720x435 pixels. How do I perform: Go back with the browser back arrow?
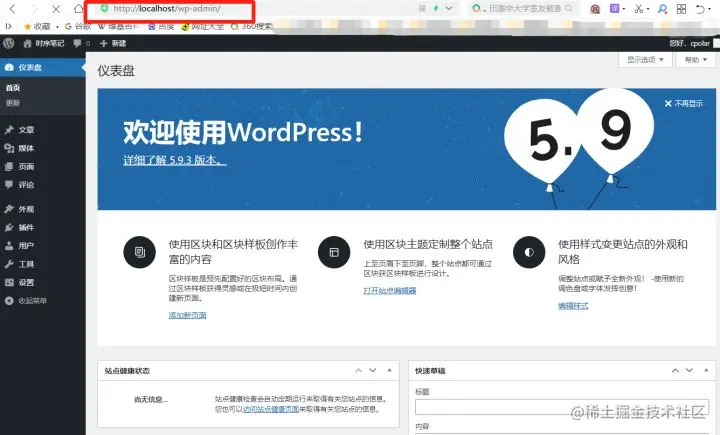12,9
